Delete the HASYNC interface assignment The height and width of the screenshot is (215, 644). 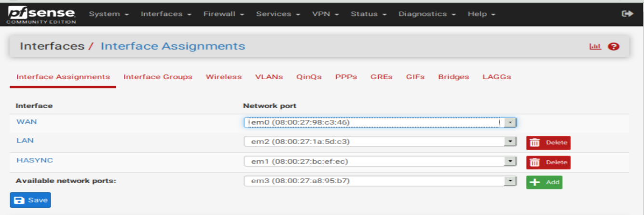tap(548, 162)
